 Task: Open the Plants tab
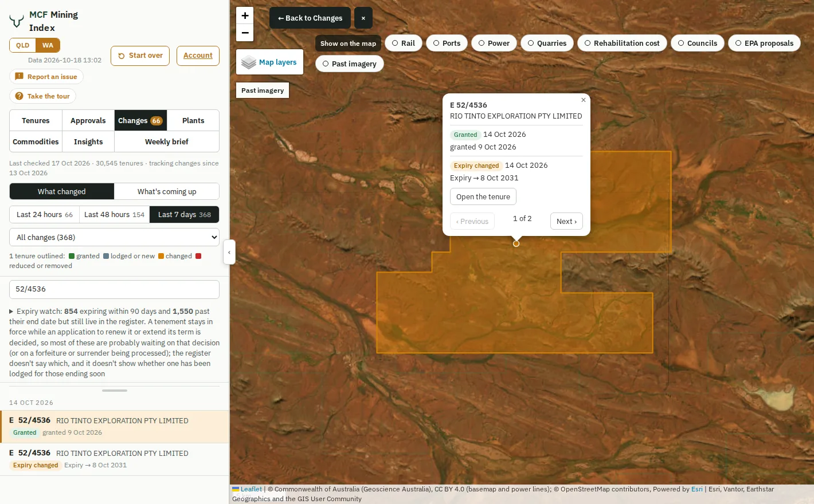[x=193, y=120]
